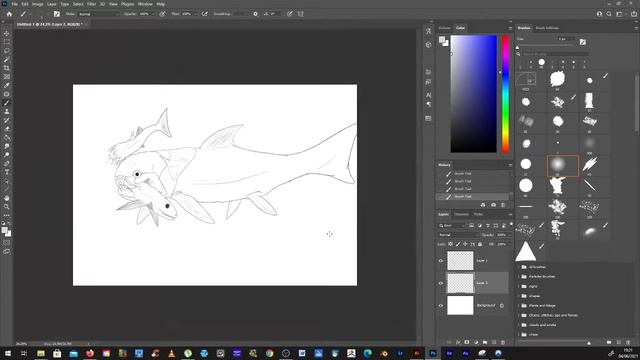640x360 pixels.
Task: Click the search icon at top right
Action: (x=609, y=14)
